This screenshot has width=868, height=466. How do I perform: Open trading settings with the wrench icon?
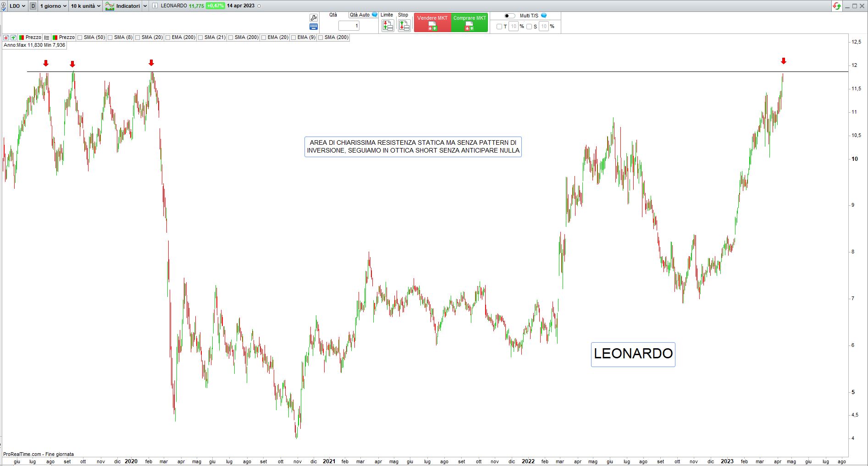pos(314,17)
